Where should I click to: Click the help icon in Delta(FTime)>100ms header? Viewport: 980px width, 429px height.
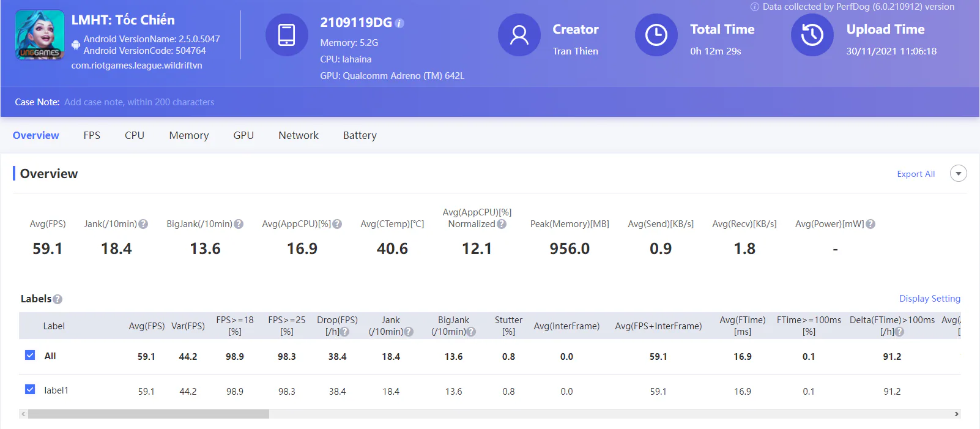click(x=899, y=332)
